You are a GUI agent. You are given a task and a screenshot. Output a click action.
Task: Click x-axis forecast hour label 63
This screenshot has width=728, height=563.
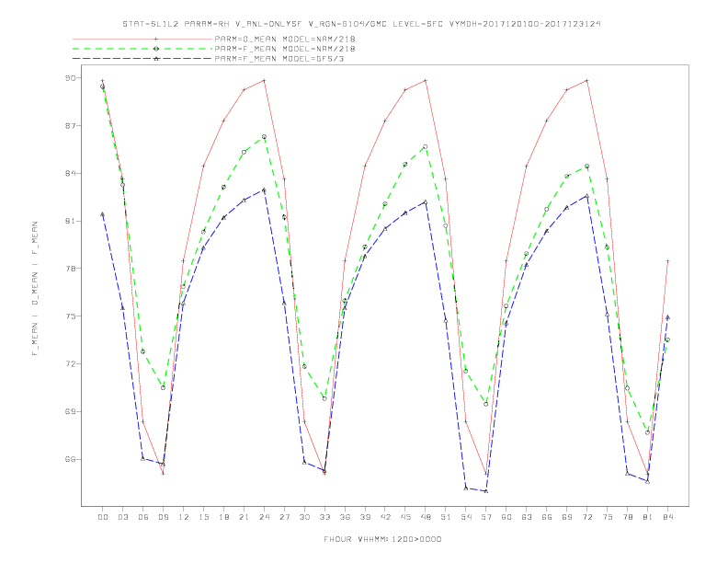point(527,517)
